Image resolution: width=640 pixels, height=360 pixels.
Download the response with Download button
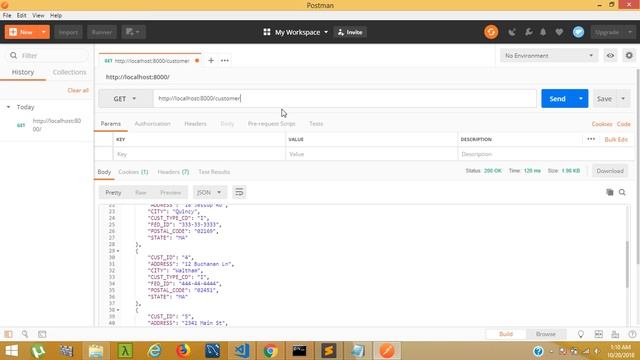pos(610,171)
